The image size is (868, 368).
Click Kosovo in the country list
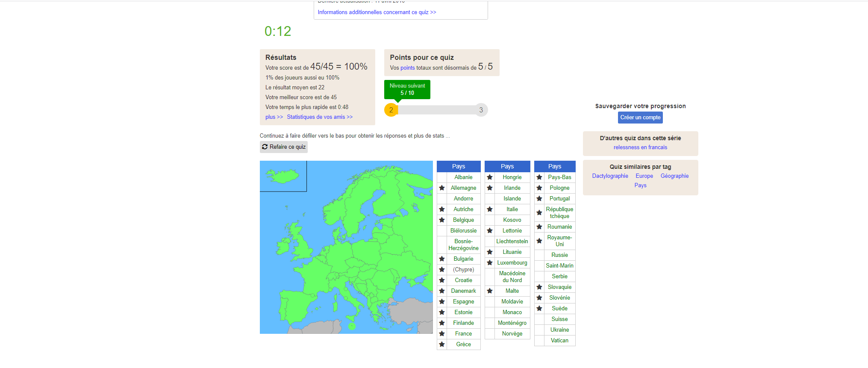512,220
